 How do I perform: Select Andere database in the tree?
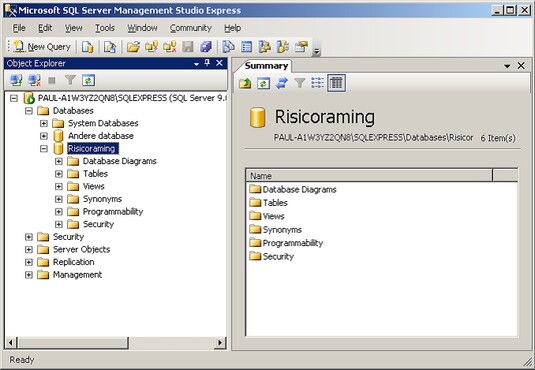click(x=101, y=136)
